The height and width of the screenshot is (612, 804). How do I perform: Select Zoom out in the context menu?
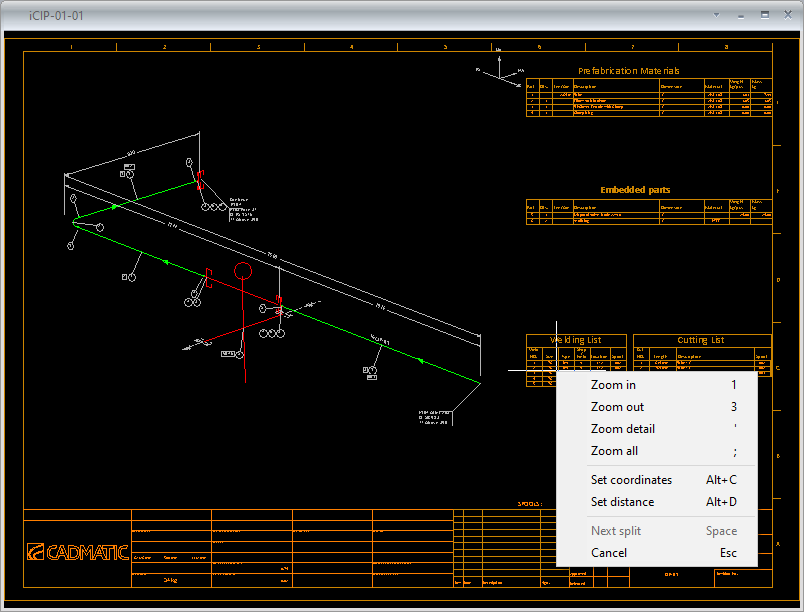coord(617,407)
